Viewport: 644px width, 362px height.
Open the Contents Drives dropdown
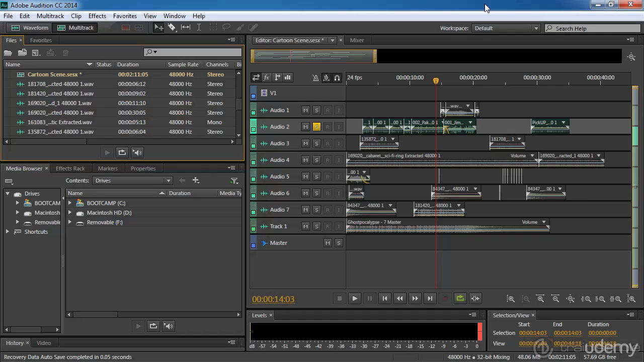click(x=132, y=180)
